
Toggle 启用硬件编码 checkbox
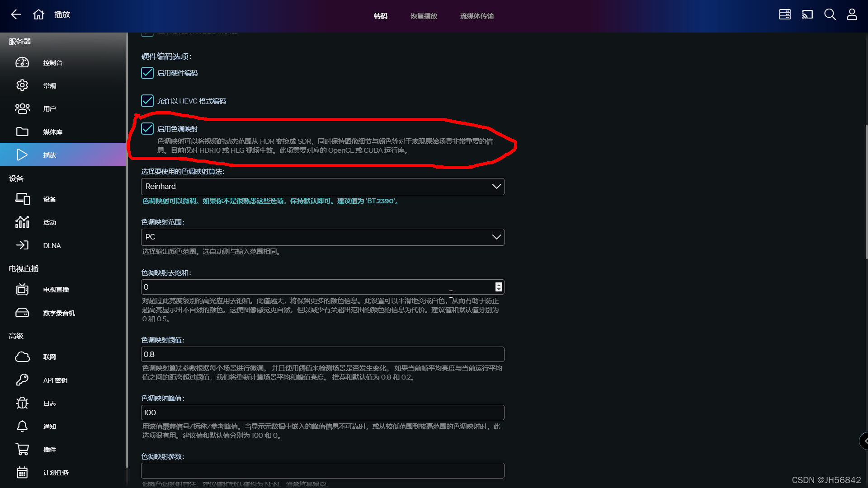click(x=147, y=73)
